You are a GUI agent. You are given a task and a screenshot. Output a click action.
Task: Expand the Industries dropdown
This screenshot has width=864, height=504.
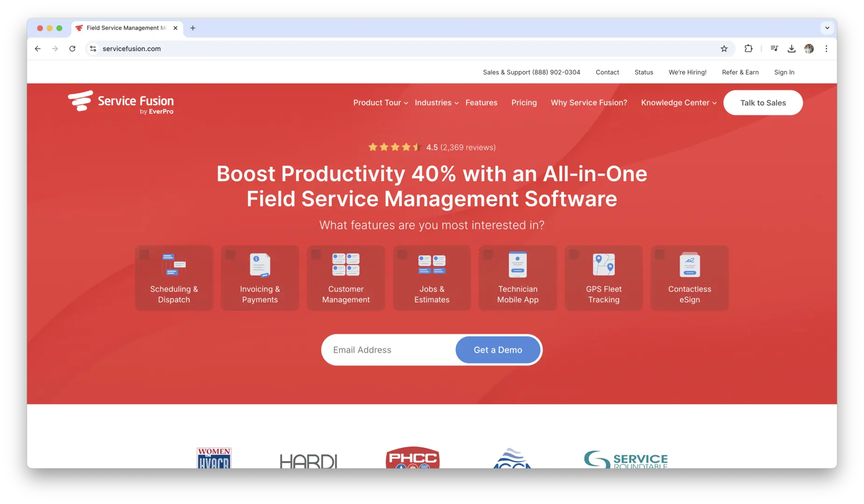pyautogui.click(x=437, y=103)
